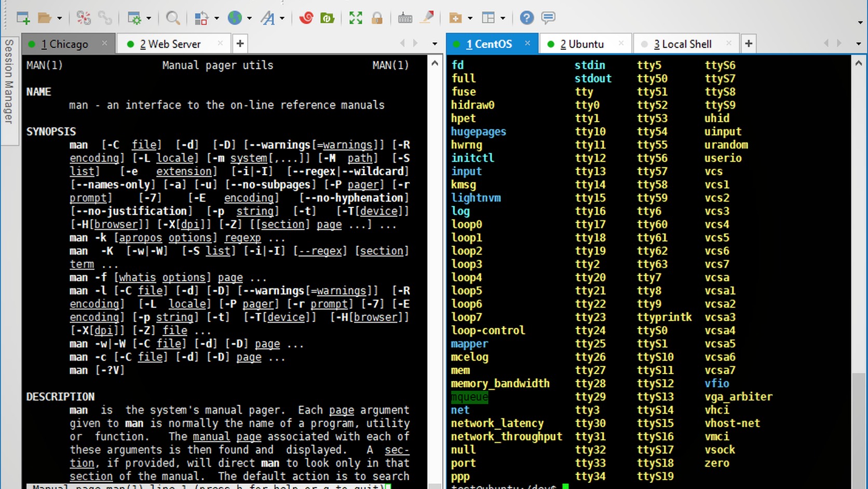
Task: Open left pane tab list dropdown
Action: click(435, 44)
